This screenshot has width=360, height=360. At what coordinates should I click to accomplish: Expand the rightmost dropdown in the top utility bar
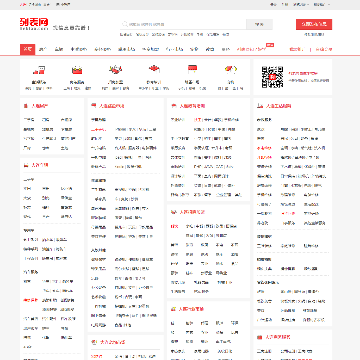point(322,4)
